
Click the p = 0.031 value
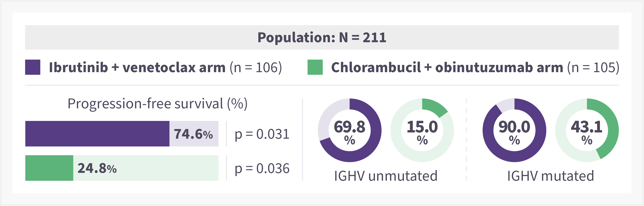(x=262, y=134)
